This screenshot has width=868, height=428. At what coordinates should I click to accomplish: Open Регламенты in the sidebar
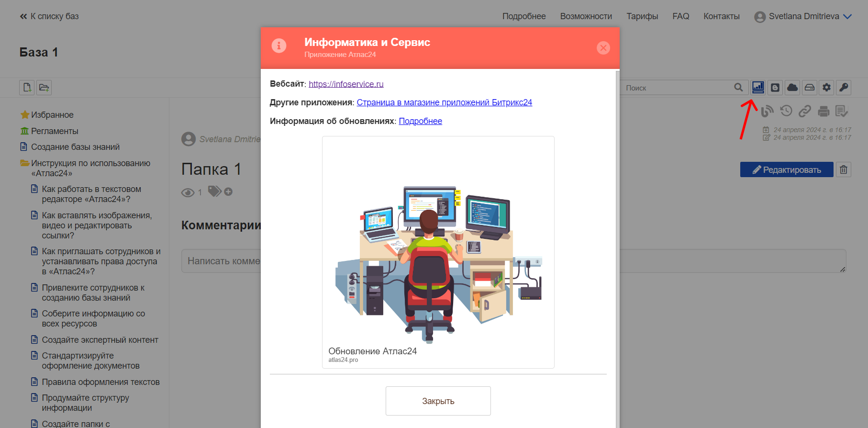point(55,131)
